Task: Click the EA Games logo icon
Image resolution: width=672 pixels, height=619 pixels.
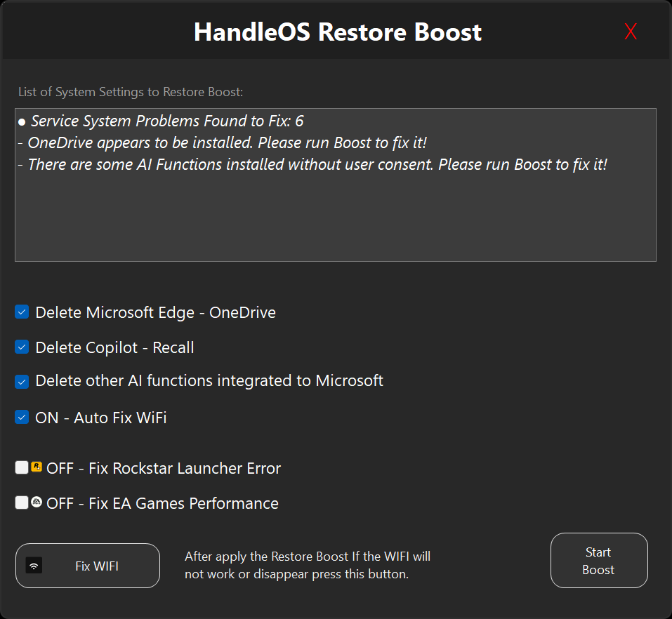Action: coord(37,502)
